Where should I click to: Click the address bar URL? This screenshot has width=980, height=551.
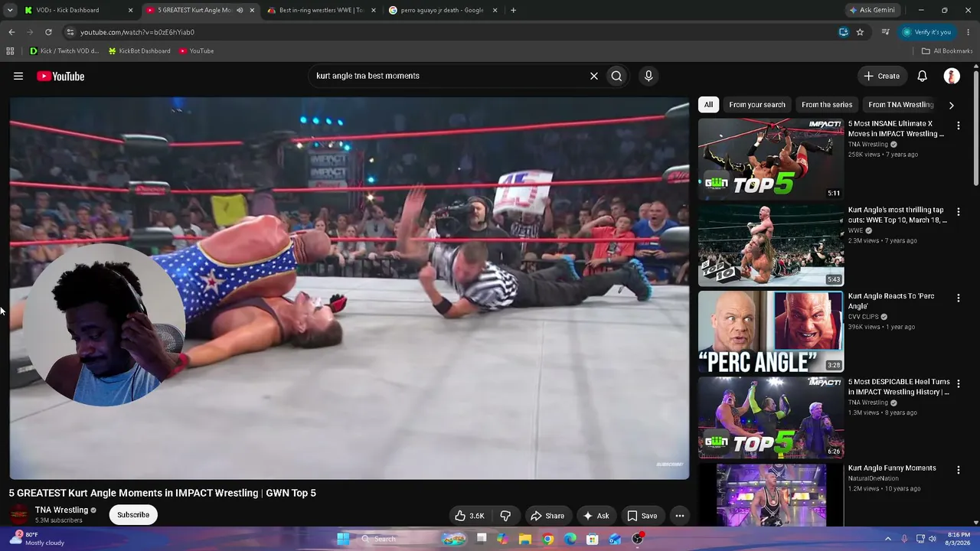tap(138, 32)
